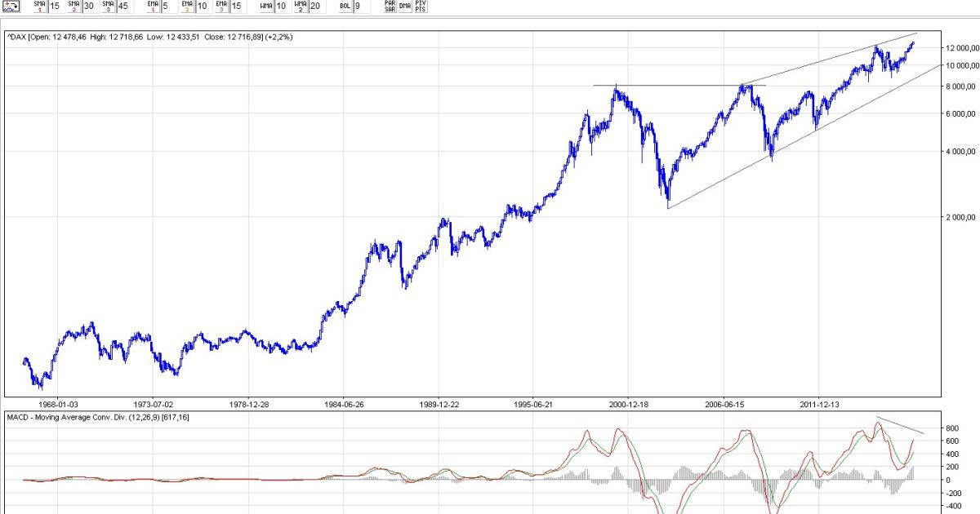Enable the SMA 3 indicator
Image resolution: width=980 pixels, height=514 pixels.
[x=108, y=6]
